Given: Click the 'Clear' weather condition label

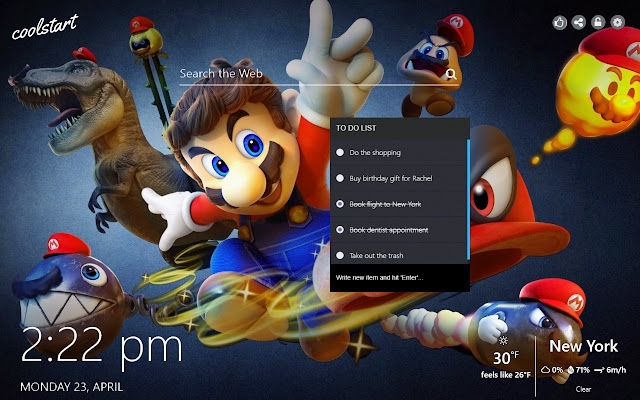Looking at the screenshot, I should click(583, 389).
